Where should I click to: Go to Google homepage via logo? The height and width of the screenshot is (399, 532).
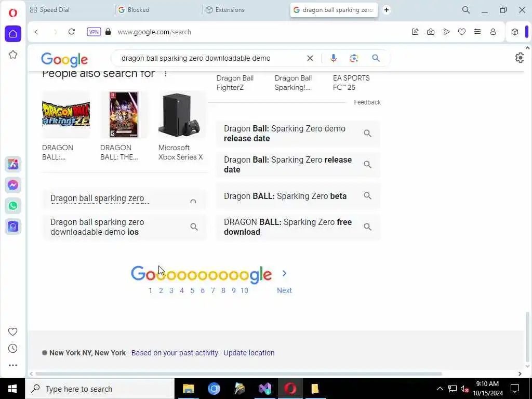point(64,60)
